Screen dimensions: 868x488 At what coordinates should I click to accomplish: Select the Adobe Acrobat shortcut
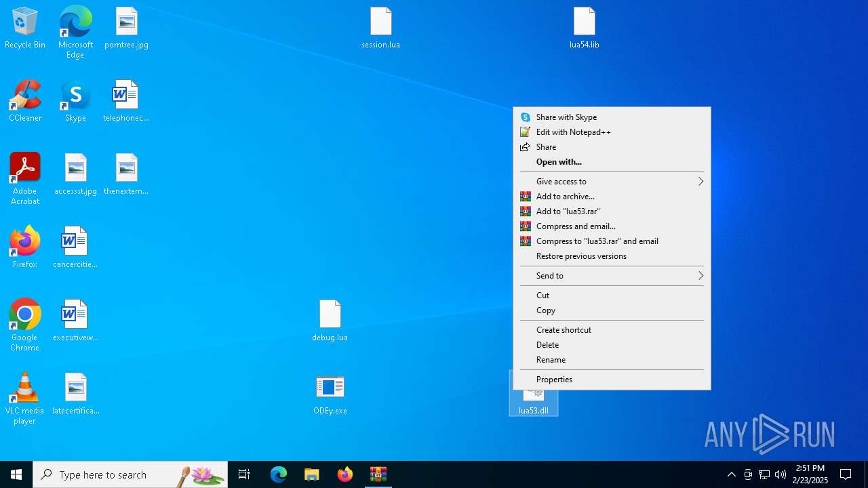[25, 179]
